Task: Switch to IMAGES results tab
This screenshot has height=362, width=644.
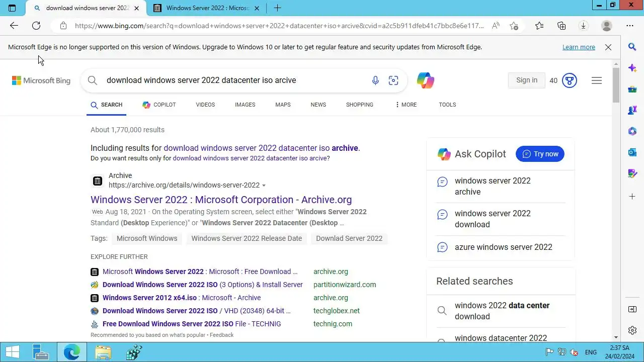Action: [245, 105]
